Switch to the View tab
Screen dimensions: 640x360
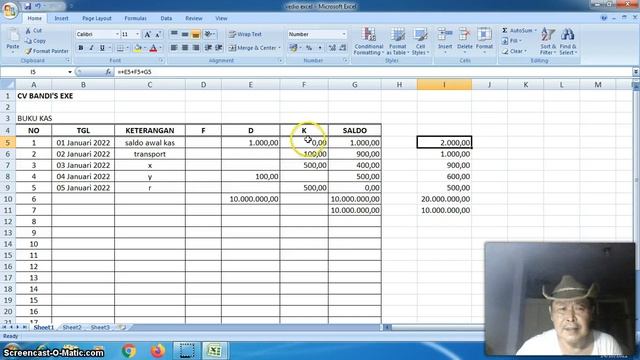pos(221,18)
